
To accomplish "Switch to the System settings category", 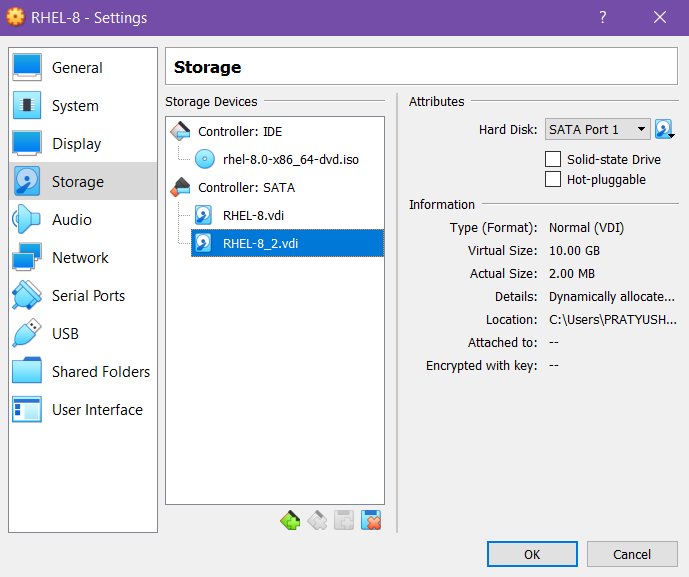I will pos(75,106).
